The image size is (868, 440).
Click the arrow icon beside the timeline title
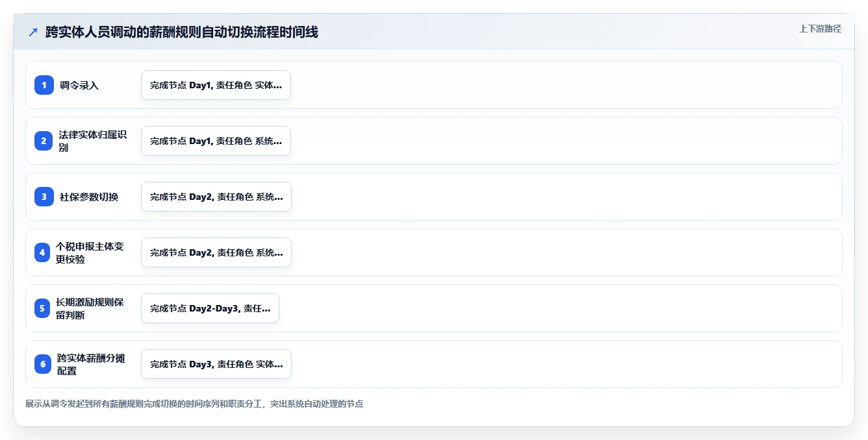32,32
